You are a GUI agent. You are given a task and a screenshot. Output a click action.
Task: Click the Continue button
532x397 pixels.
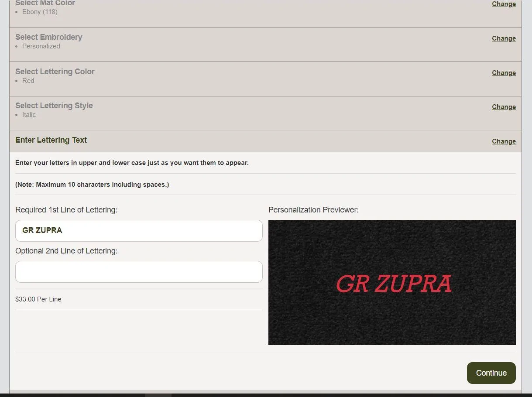(x=491, y=373)
